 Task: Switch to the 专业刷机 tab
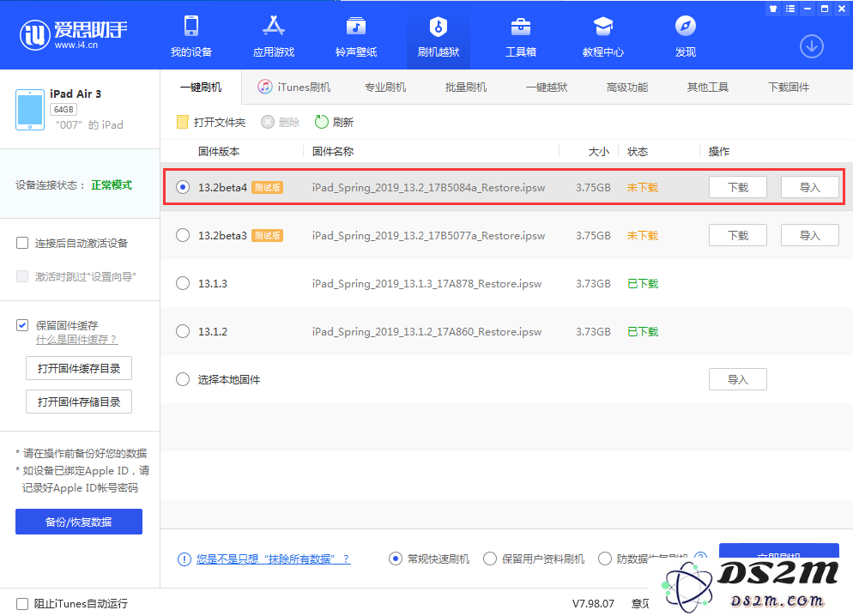click(x=385, y=87)
